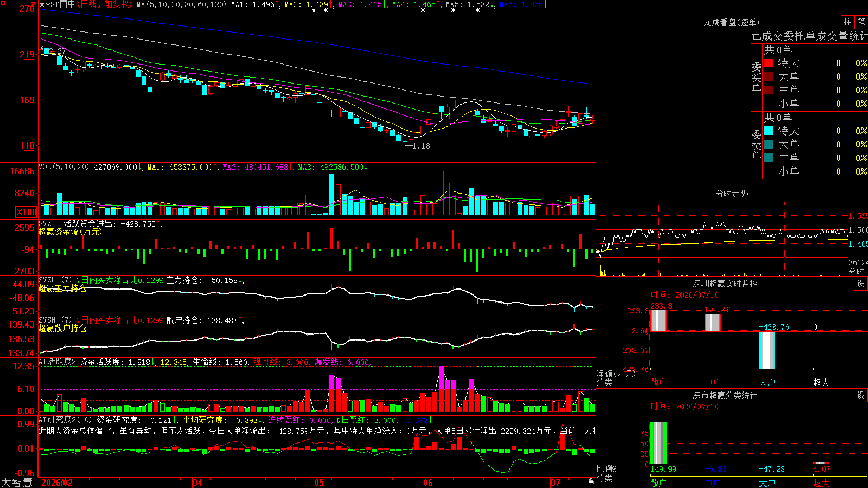Pick the teal 中单 sell-order swatch
Screen dimensions: 868x488
click(x=768, y=157)
